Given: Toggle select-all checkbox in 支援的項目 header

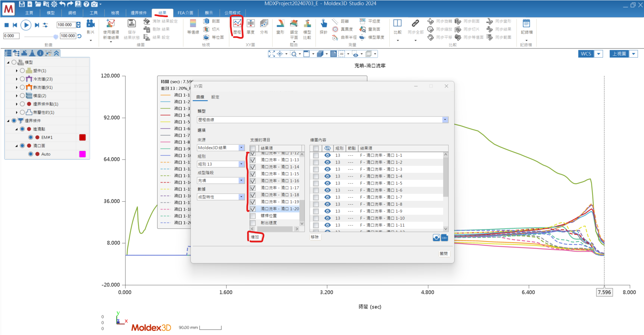Looking at the screenshot, I should tap(253, 148).
